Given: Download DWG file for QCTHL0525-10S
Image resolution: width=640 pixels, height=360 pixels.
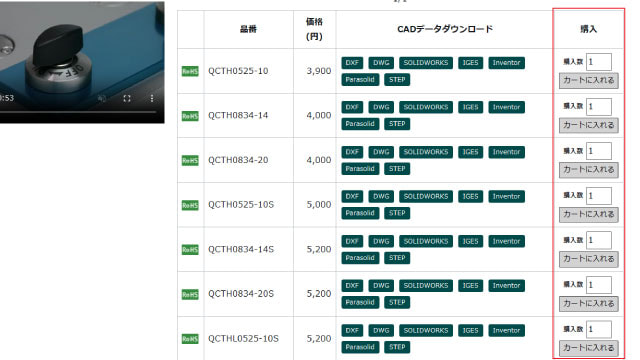Looking at the screenshot, I should [x=381, y=330].
